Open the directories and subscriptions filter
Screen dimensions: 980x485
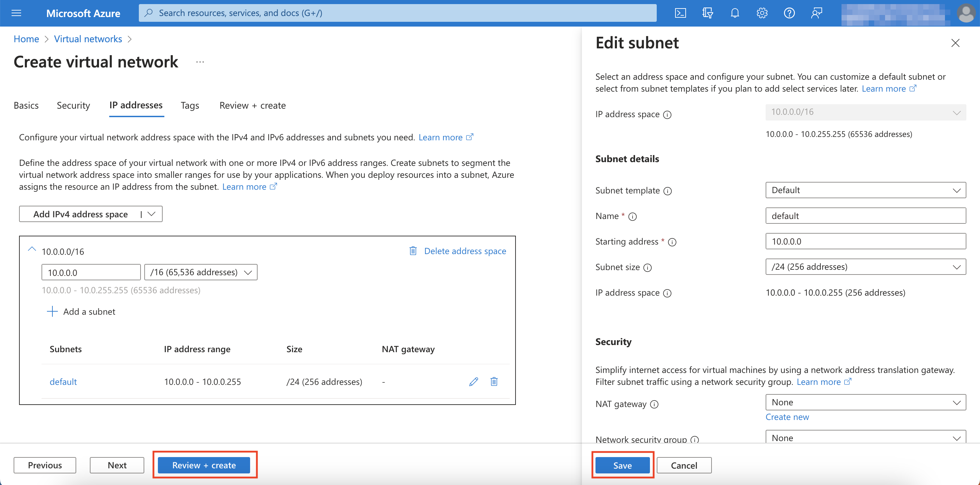tap(708, 13)
